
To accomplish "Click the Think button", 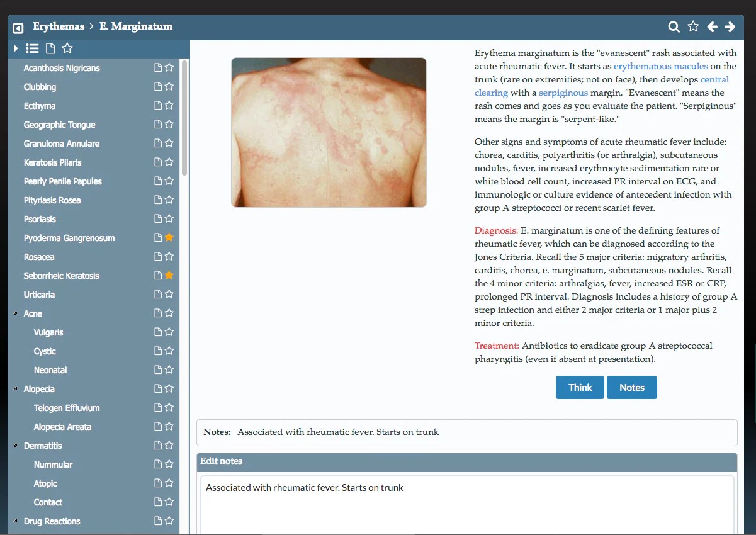I will point(580,388).
